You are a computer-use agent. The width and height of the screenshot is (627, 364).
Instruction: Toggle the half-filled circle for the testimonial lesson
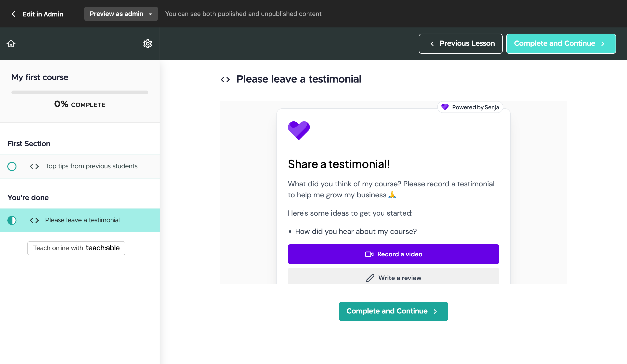[x=12, y=220]
